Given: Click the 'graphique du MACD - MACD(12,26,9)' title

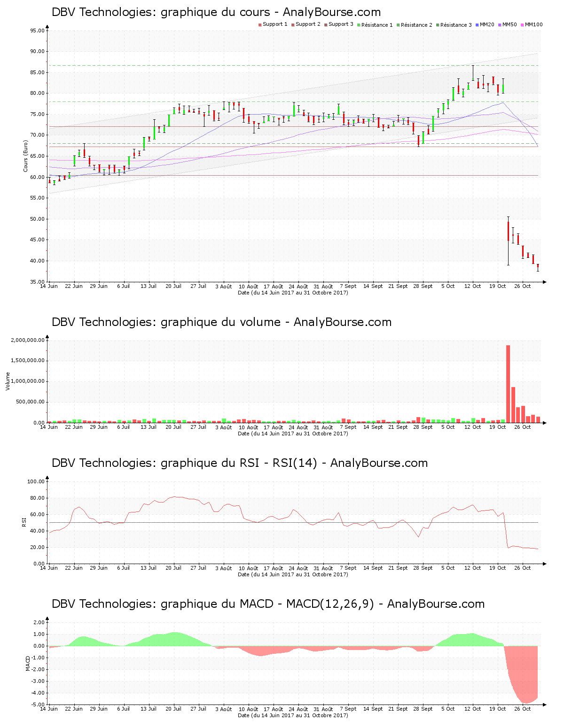Looking at the screenshot, I should [x=268, y=604].
